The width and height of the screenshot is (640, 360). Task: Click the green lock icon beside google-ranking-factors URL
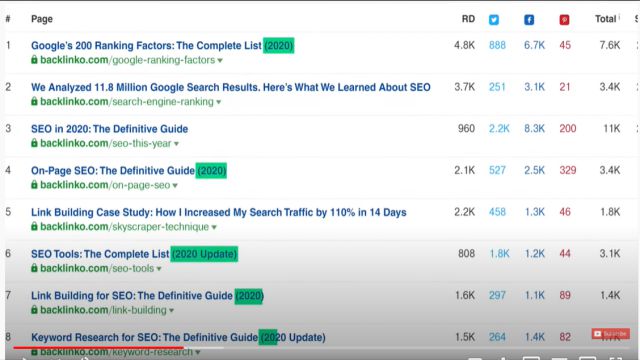coord(34,60)
